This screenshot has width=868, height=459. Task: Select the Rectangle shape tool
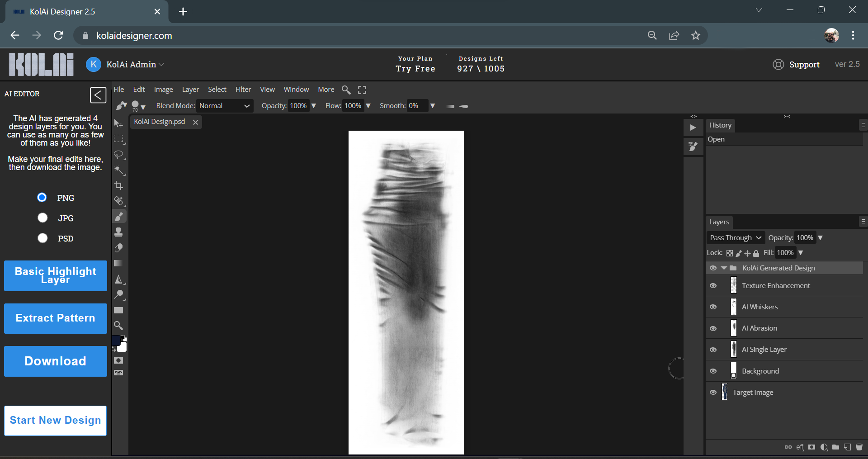click(x=119, y=310)
